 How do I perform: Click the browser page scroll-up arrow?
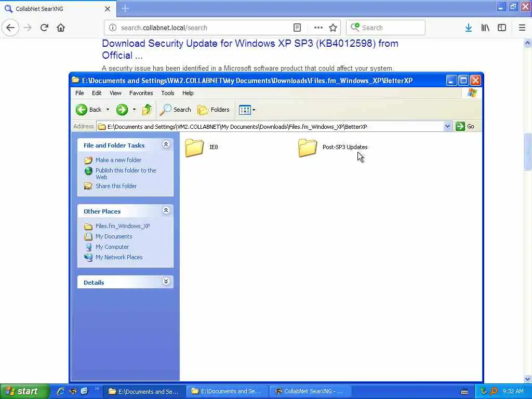coord(528,43)
